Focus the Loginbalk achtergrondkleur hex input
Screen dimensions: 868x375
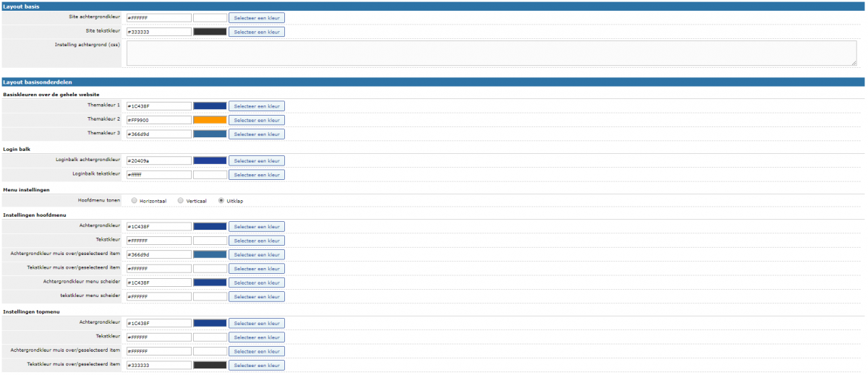coord(159,160)
